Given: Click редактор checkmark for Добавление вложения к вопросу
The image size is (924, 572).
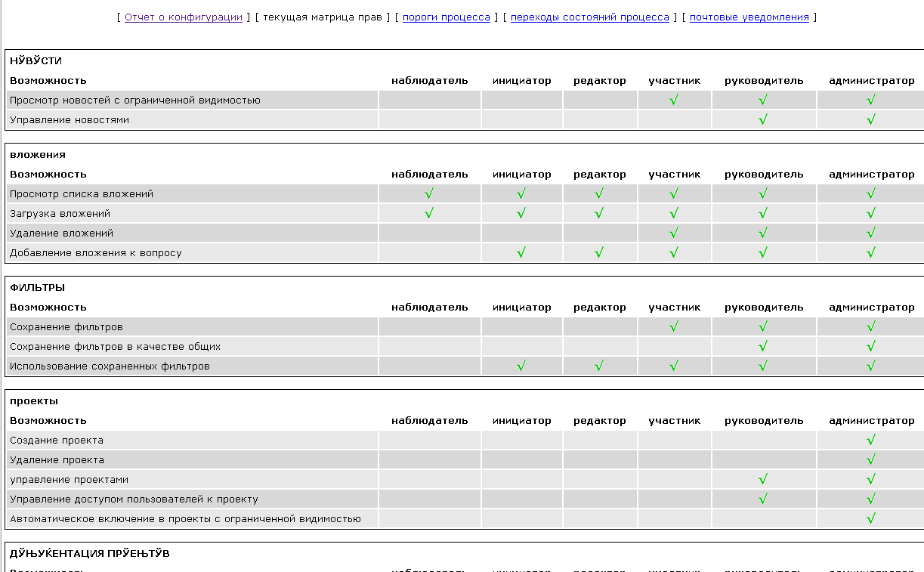Looking at the screenshot, I should (599, 252).
